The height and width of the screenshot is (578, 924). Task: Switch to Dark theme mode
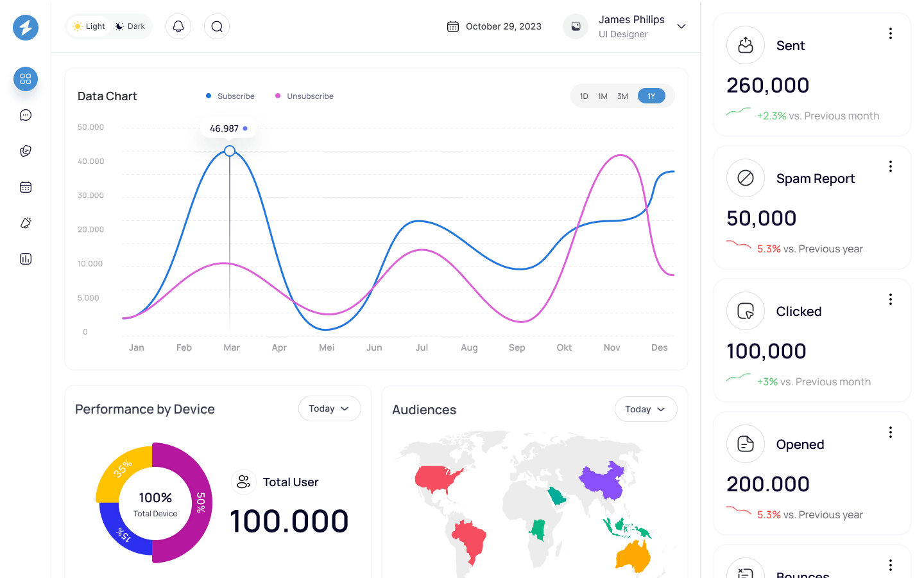tap(130, 26)
